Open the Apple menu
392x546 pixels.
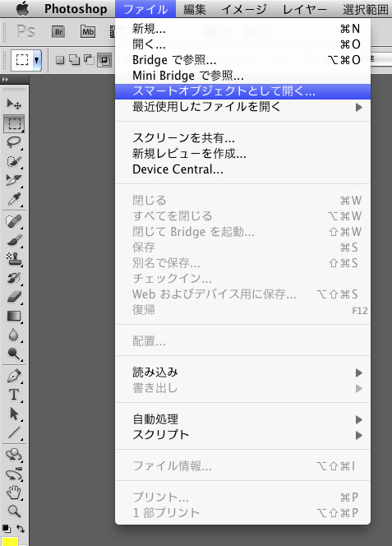tap(23, 9)
